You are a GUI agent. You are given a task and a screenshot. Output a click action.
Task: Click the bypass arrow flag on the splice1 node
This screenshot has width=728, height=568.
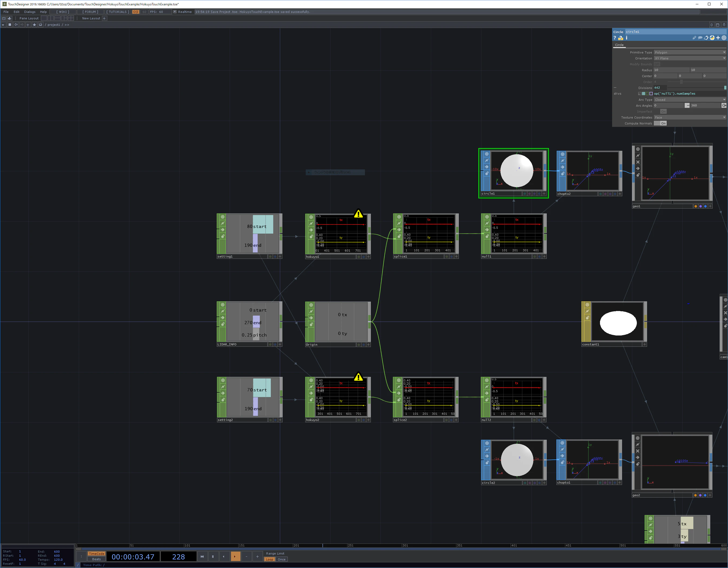(399, 230)
